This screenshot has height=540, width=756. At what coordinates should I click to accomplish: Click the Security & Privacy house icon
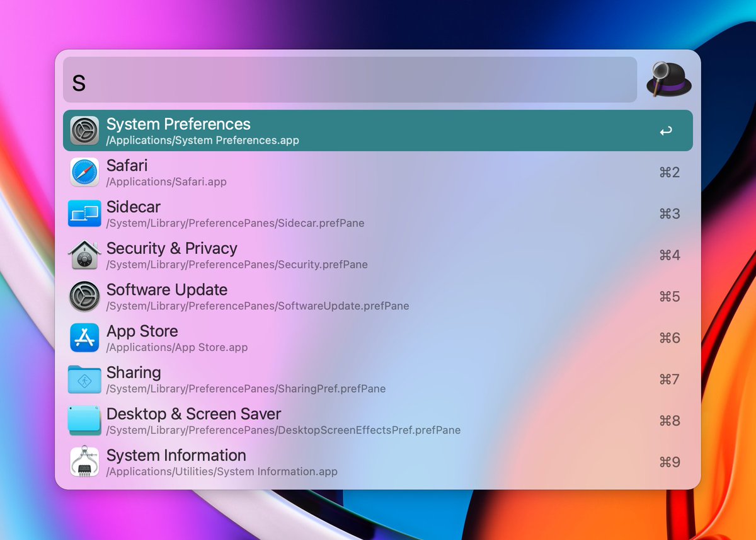[84, 255]
